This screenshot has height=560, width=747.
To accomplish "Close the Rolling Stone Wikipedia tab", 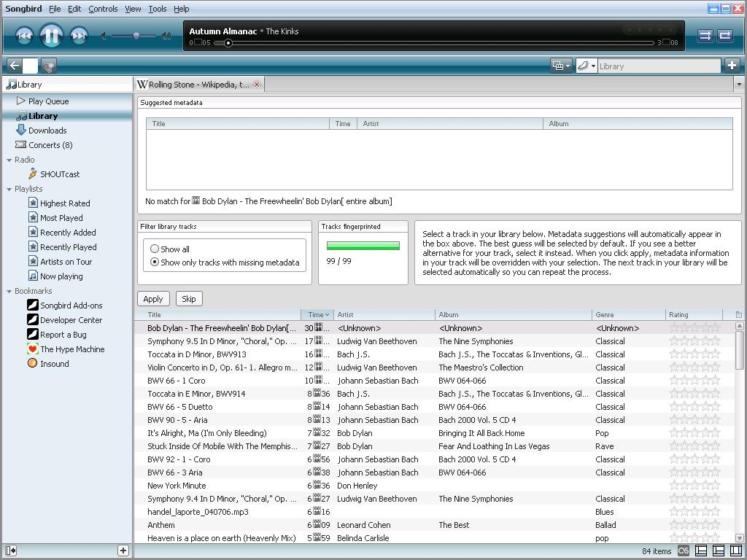I will (257, 85).
